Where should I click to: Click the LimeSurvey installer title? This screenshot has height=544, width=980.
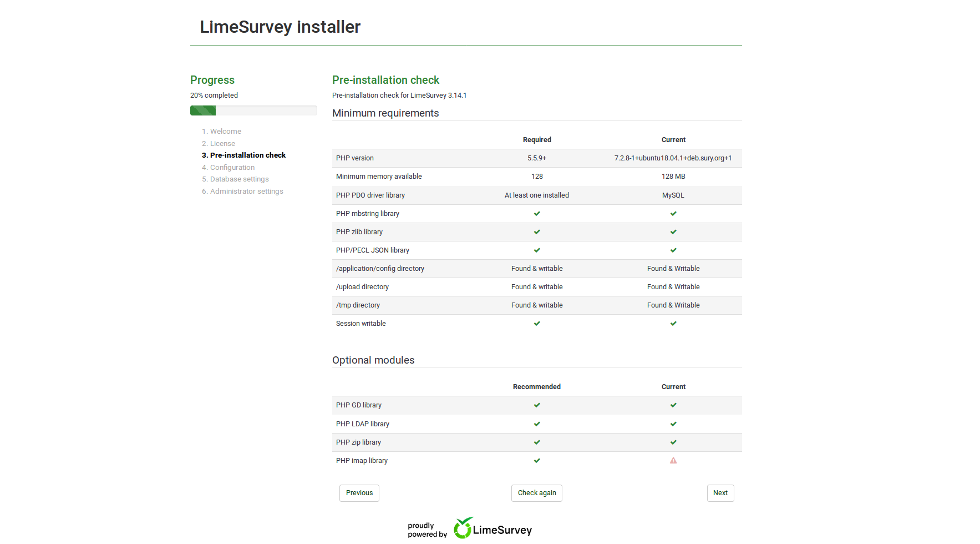(280, 27)
